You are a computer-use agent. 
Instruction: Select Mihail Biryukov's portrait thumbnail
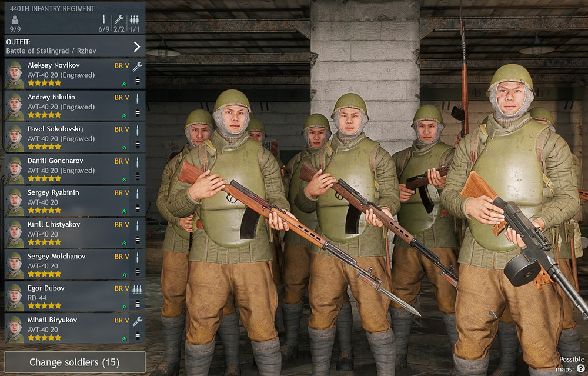(15, 329)
